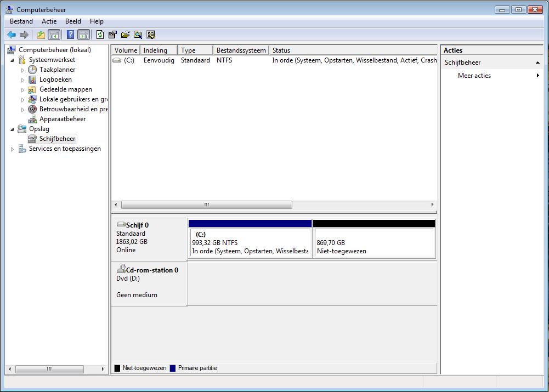Open the Beeld menu
Viewport: 549px width, 392px height.
(x=73, y=21)
